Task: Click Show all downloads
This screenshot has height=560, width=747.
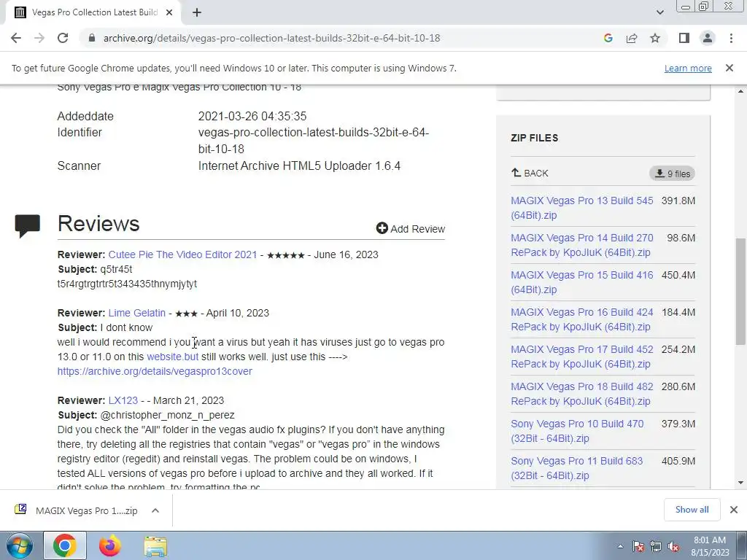Action: point(692,510)
